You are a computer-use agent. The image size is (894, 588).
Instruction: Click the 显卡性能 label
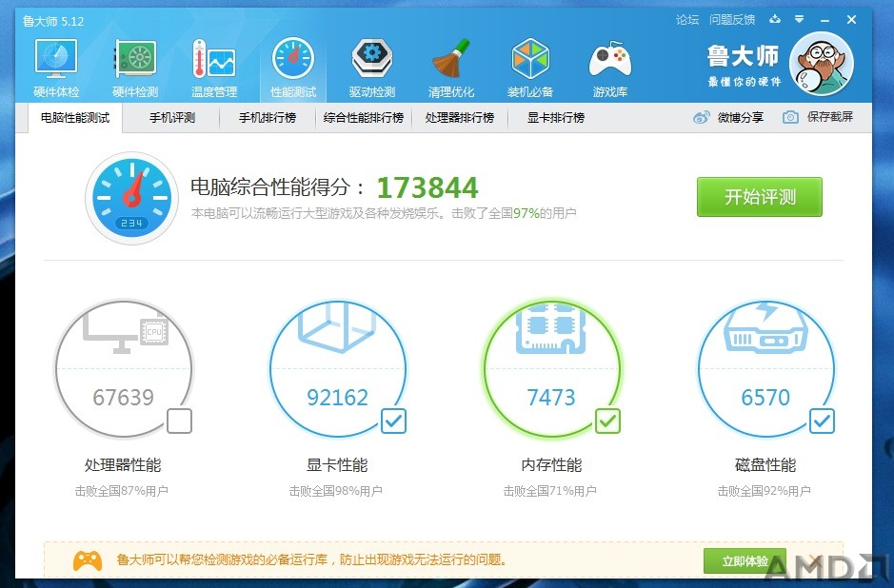click(x=337, y=465)
